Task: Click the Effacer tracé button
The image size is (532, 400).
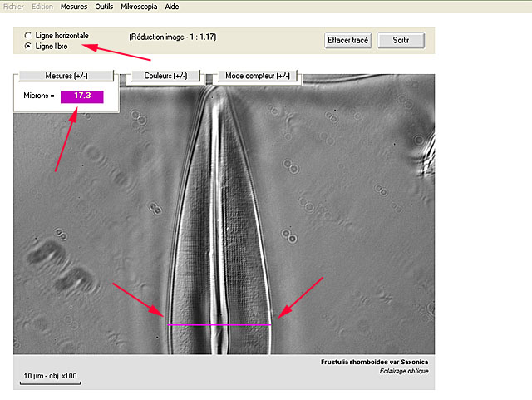Action: click(347, 40)
